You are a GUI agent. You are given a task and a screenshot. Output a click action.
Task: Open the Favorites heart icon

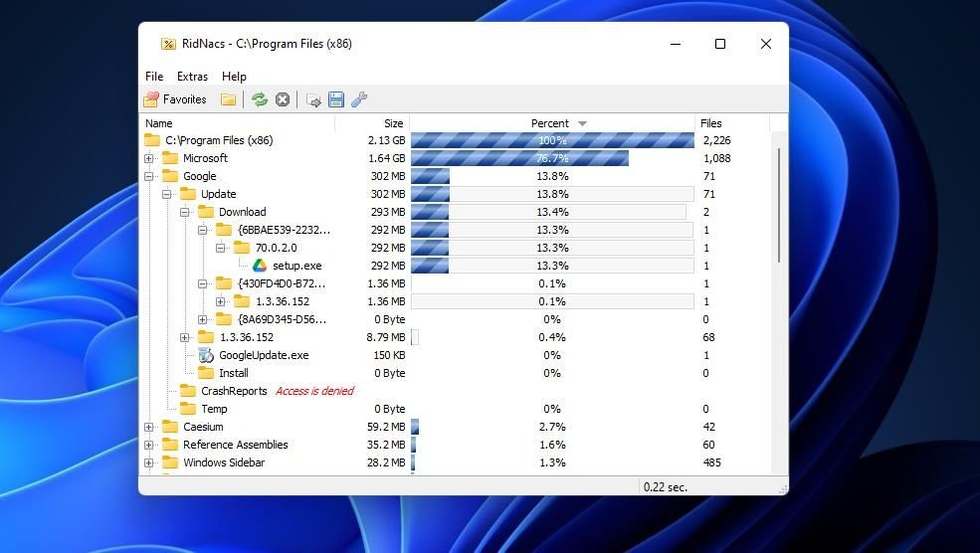151,99
